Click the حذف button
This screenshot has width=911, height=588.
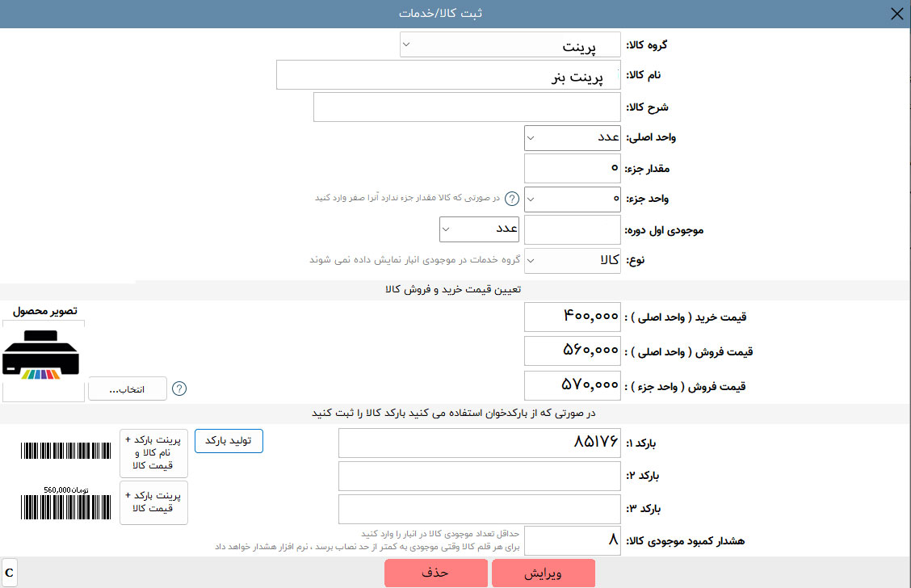tap(436, 573)
